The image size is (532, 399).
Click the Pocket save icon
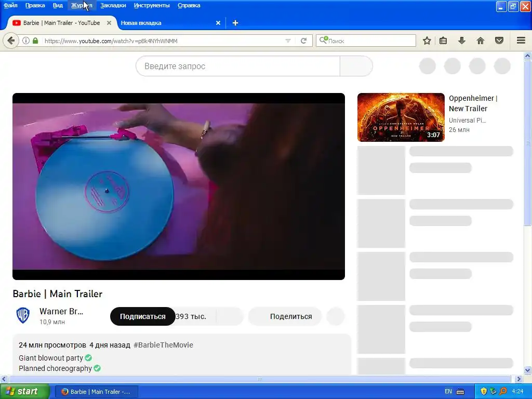pos(499,41)
